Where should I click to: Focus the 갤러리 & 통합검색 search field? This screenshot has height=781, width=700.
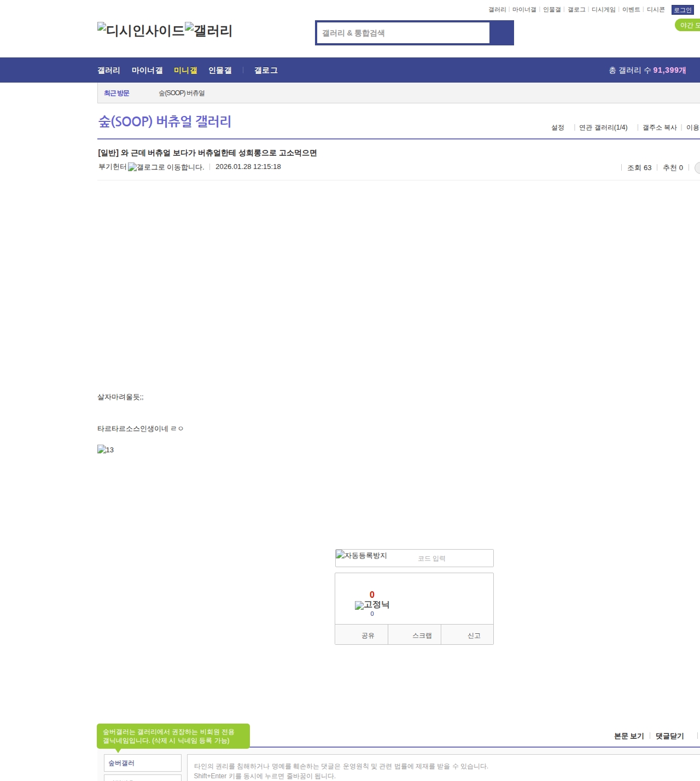tap(404, 33)
